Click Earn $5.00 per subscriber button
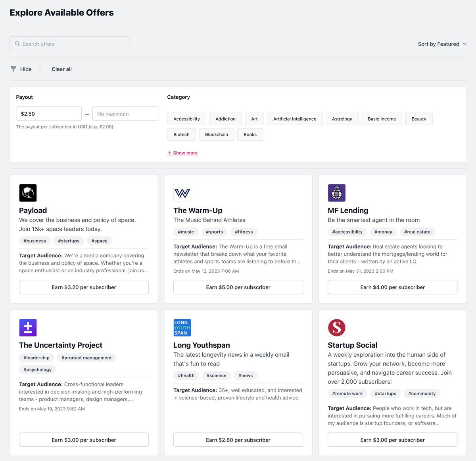The height and width of the screenshot is (461, 476). pos(238,287)
